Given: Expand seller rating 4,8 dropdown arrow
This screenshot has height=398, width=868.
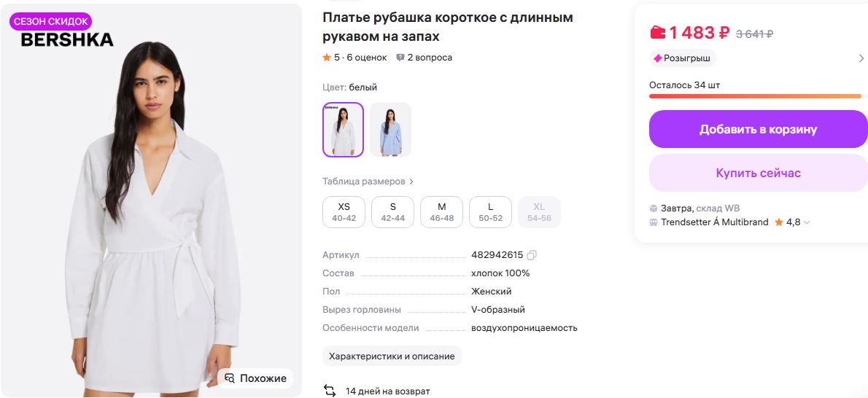Looking at the screenshot, I should [x=807, y=222].
